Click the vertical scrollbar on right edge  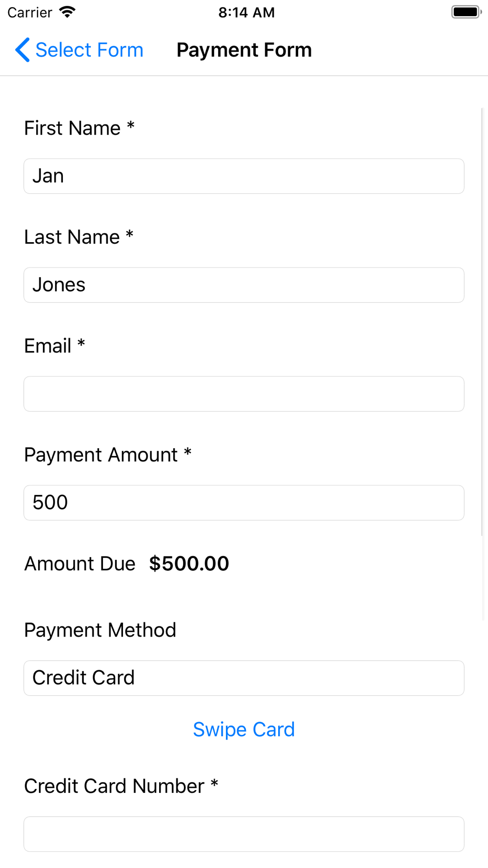click(482, 322)
